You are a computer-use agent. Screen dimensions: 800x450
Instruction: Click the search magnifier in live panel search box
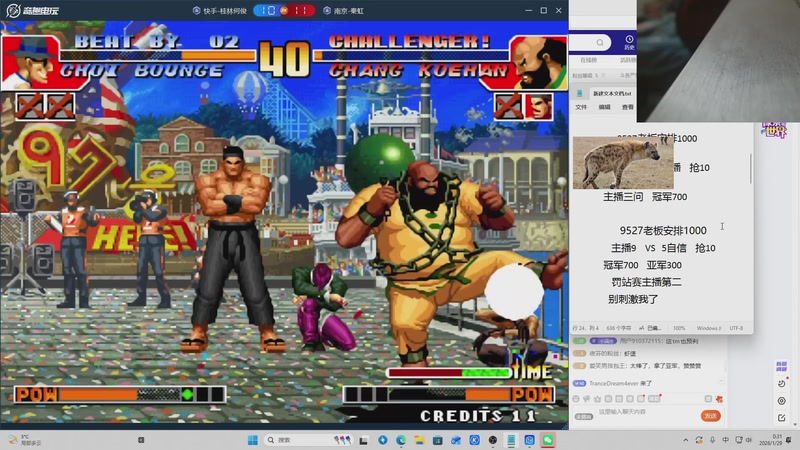pyautogui.click(x=600, y=42)
